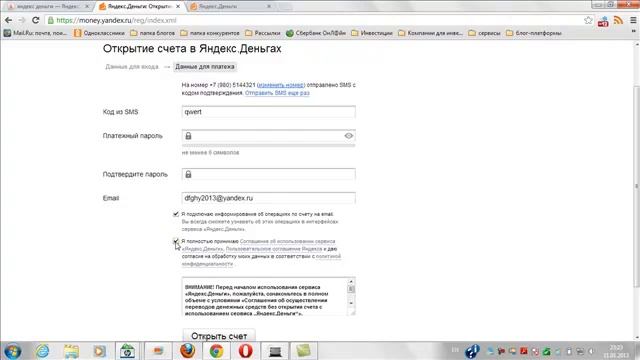Screen dimensions: 640x360
Task: Launch Internet Explorer from taskbar
Action: pyautogui.click(x=42, y=351)
